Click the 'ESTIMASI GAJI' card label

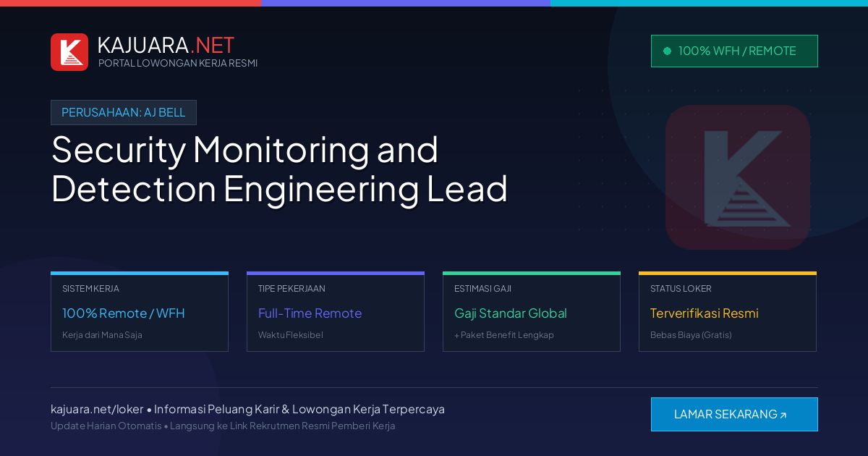(482, 289)
